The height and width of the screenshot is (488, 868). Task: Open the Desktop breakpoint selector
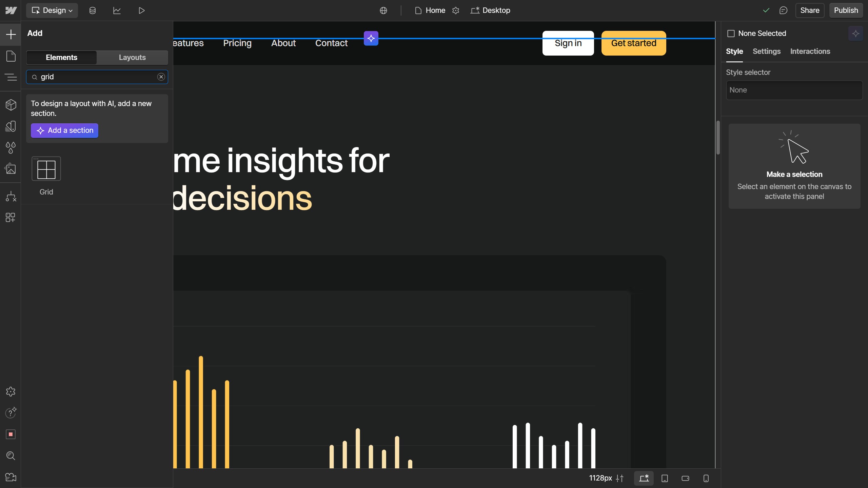point(490,11)
